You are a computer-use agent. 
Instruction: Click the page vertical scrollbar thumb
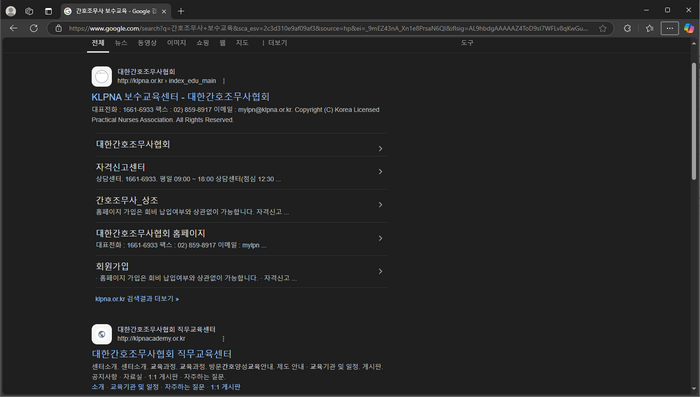pos(694,121)
